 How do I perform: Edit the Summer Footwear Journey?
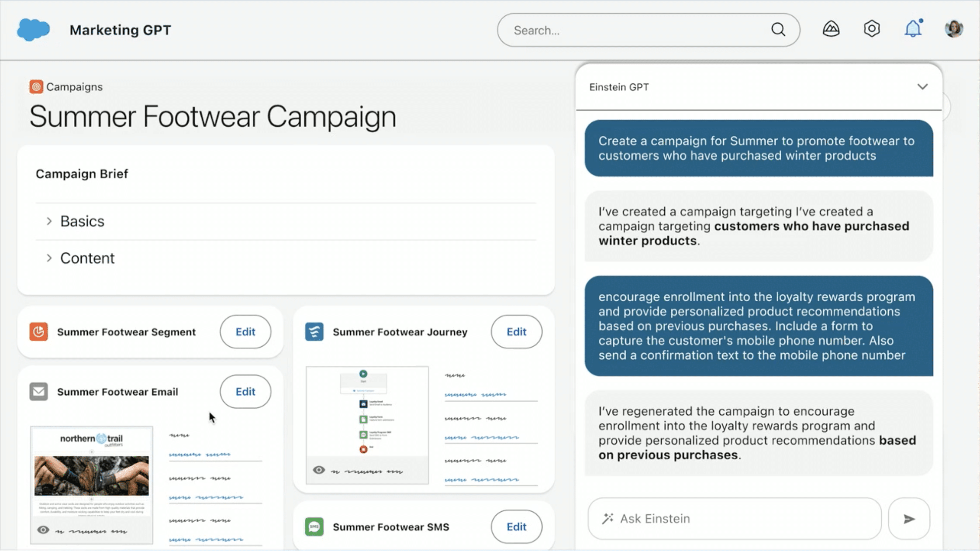516,332
